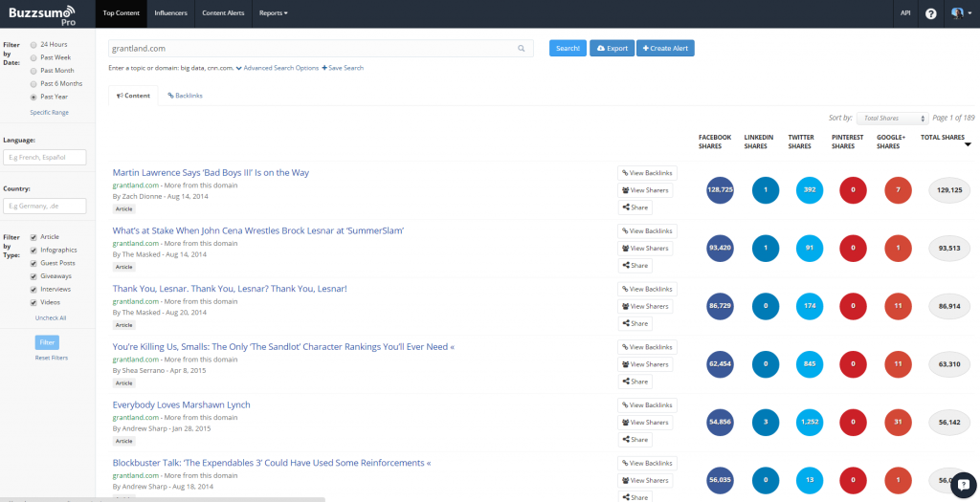Apply filters with the Filter button
This screenshot has height=502, width=980.
click(47, 342)
